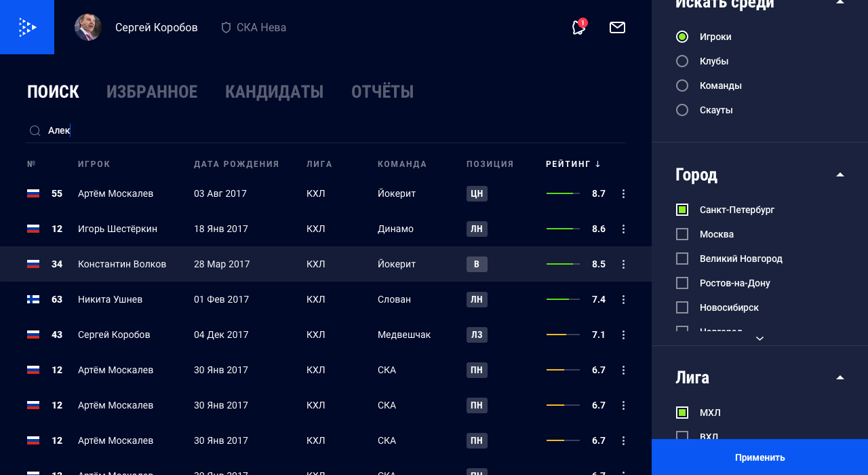The height and width of the screenshot is (475, 868).
Task: Switch to КАНДИДАТЫ tab
Action: pos(274,92)
